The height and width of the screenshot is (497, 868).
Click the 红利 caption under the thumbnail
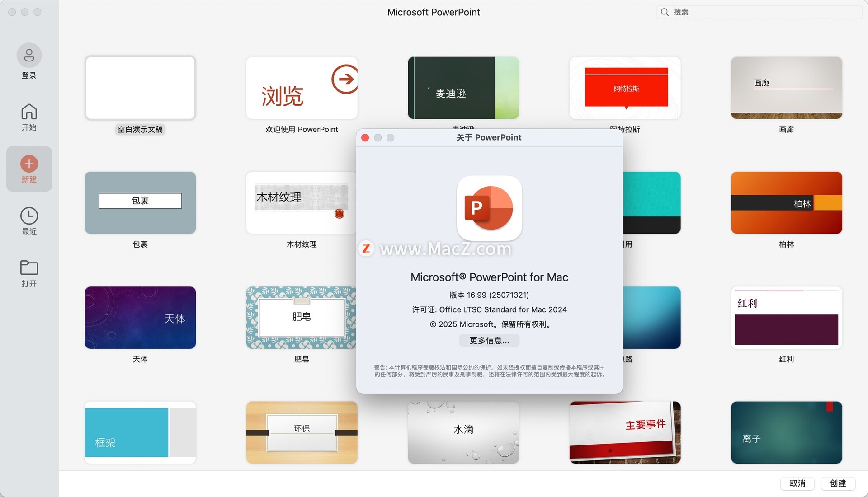[786, 359]
